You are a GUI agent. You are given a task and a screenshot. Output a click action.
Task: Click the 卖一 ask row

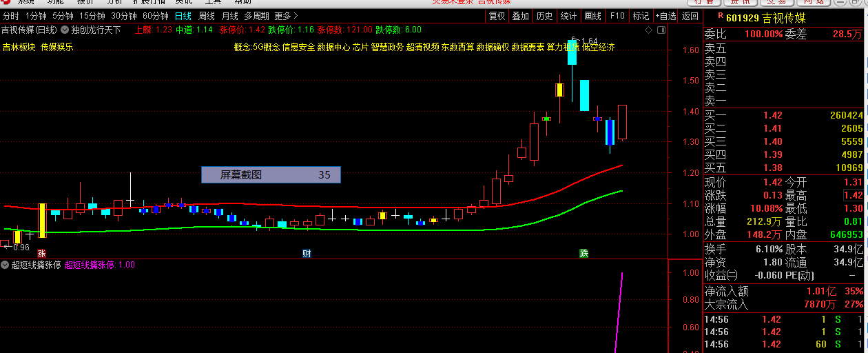coord(784,101)
